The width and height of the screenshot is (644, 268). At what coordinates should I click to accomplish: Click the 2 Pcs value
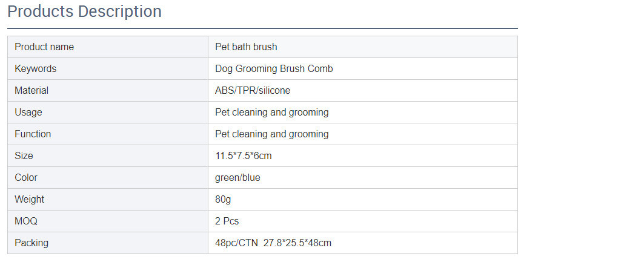point(227,221)
